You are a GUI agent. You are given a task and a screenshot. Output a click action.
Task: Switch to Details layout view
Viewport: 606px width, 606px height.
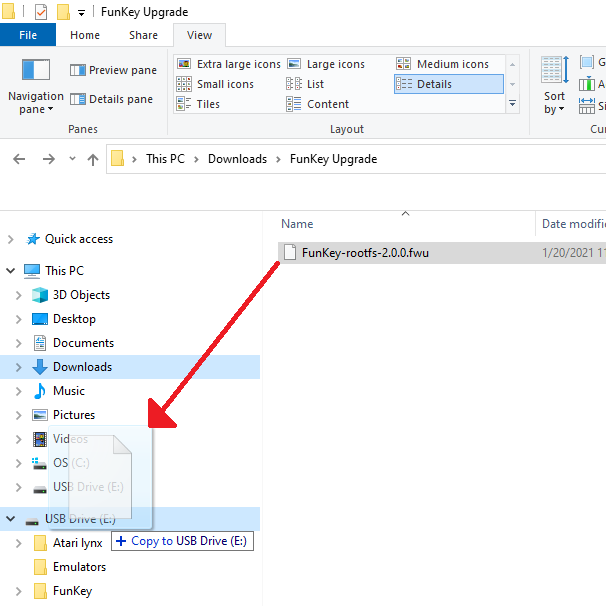point(425,84)
